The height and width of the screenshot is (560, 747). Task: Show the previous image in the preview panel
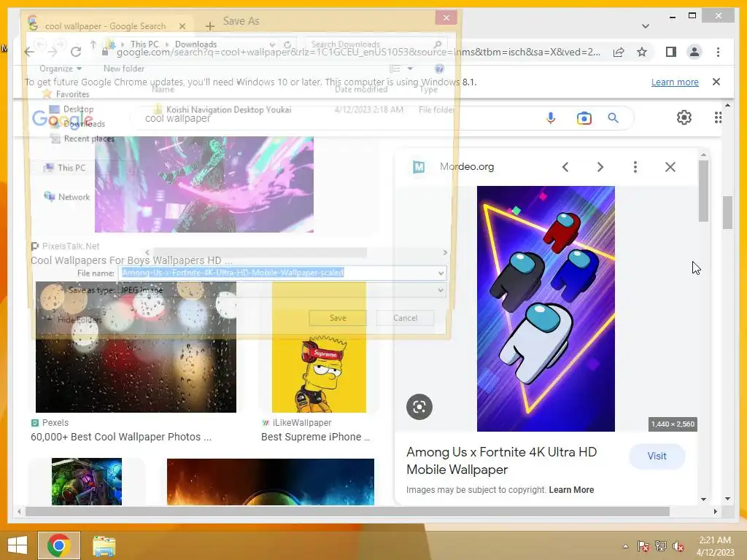565,167
